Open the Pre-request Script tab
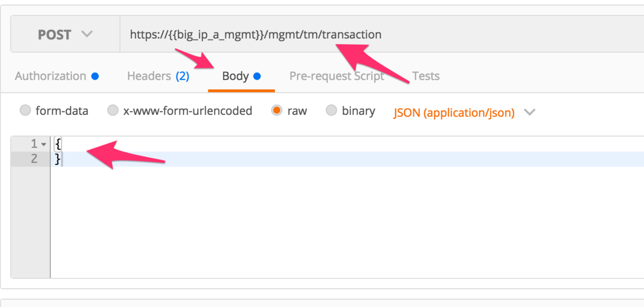Screen dimensions: 644x307 (x=337, y=76)
